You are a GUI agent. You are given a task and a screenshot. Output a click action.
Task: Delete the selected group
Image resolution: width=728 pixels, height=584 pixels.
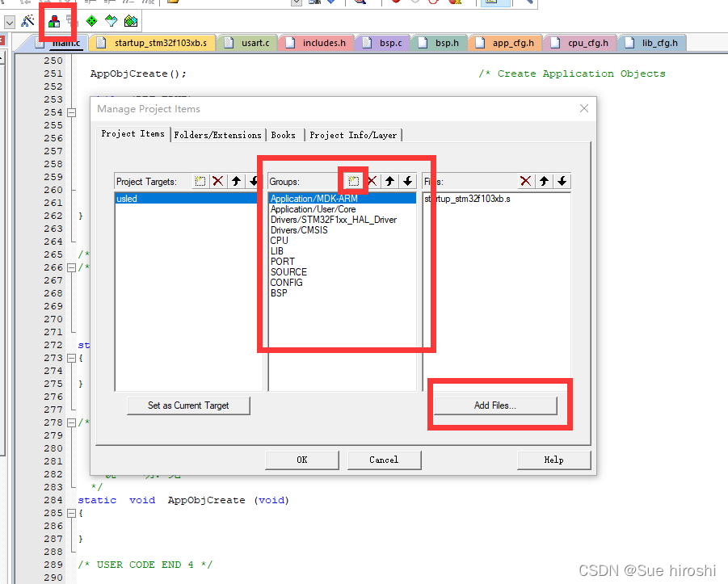coord(372,181)
